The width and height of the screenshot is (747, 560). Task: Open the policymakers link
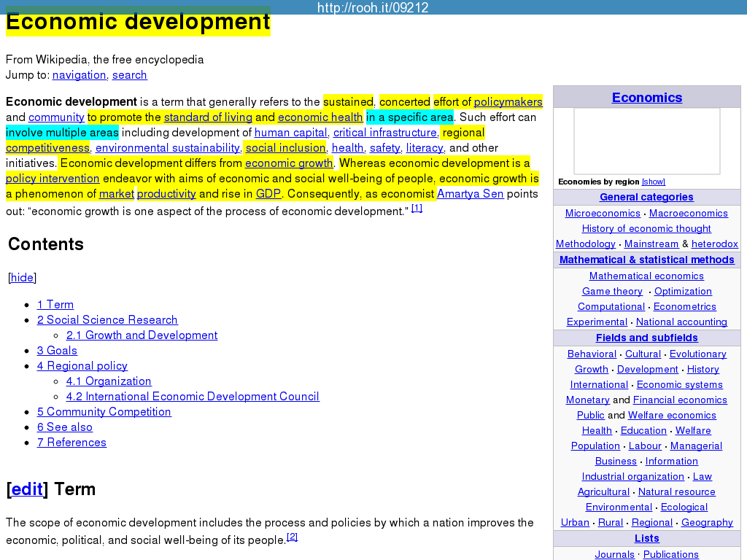pos(508,102)
